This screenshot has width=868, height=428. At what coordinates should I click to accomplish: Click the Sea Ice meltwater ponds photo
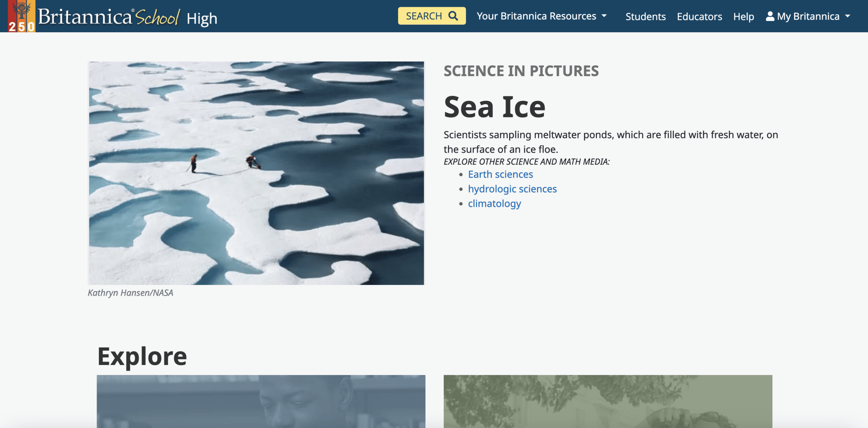[x=256, y=173]
